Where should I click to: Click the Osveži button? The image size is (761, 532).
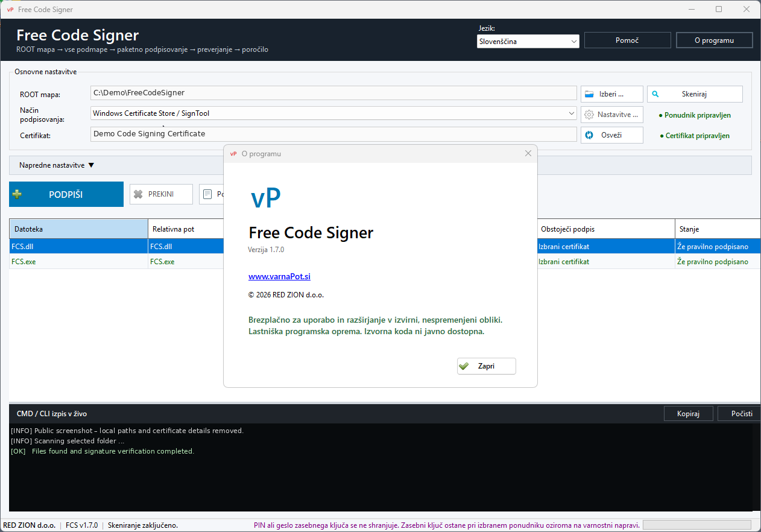[611, 135]
